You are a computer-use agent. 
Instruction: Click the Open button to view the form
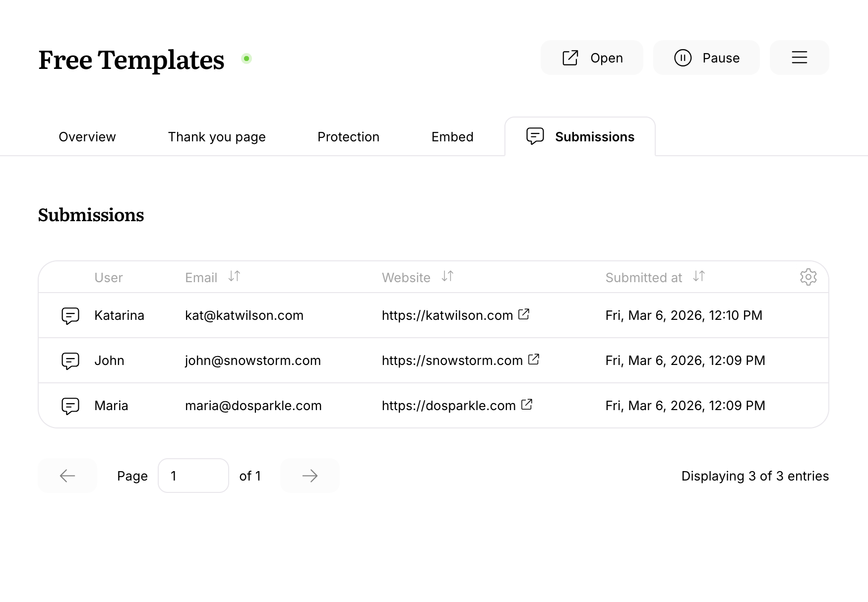tap(591, 58)
